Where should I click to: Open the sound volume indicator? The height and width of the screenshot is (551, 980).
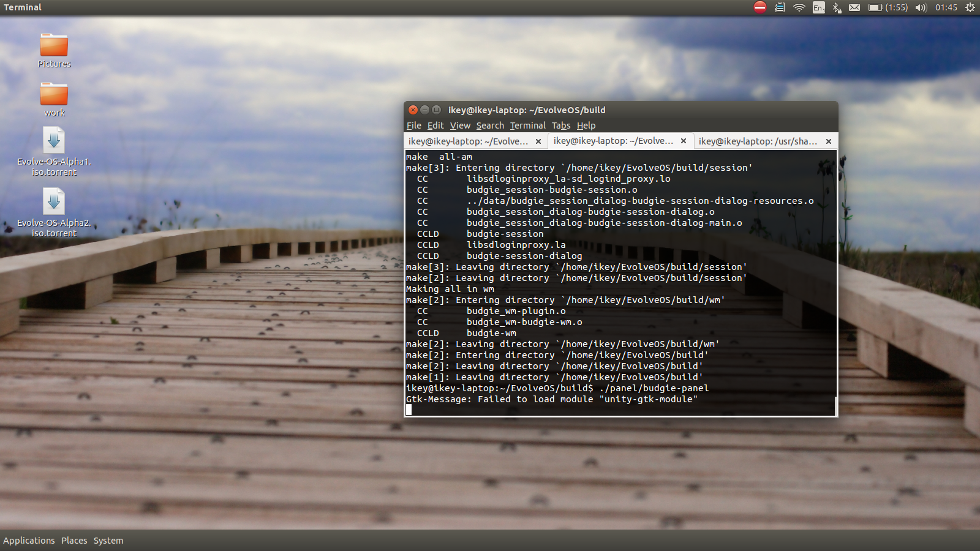pos(921,7)
